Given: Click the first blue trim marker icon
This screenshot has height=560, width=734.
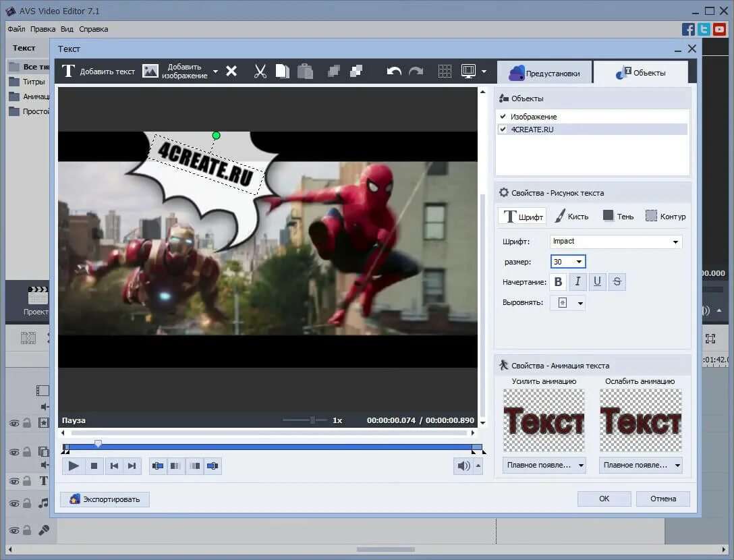Looking at the screenshot, I should [158, 466].
